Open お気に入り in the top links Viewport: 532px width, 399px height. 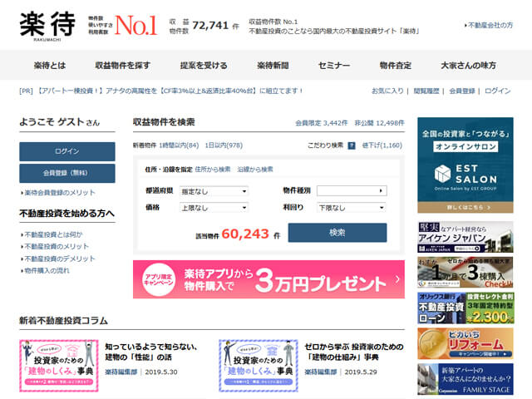tap(387, 91)
